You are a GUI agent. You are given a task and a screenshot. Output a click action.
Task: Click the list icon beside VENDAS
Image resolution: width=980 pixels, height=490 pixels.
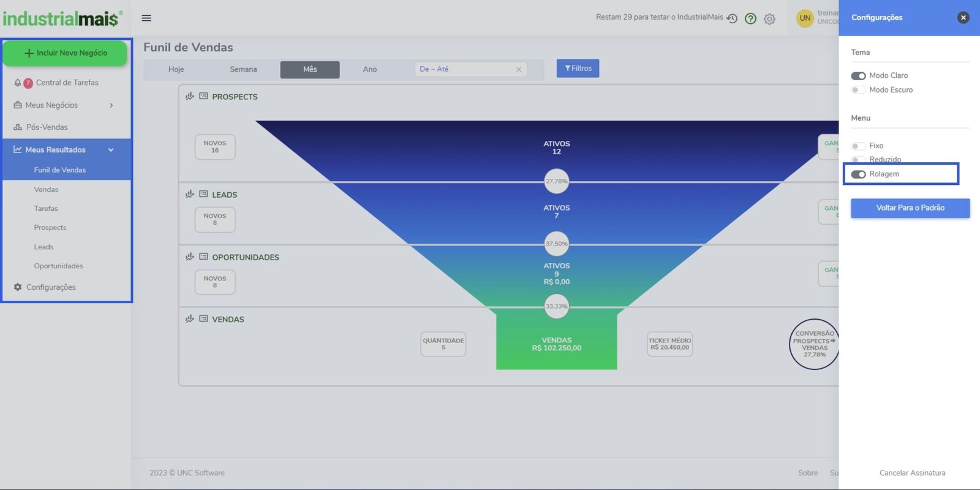pyautogui.click(x=203, y=318)
